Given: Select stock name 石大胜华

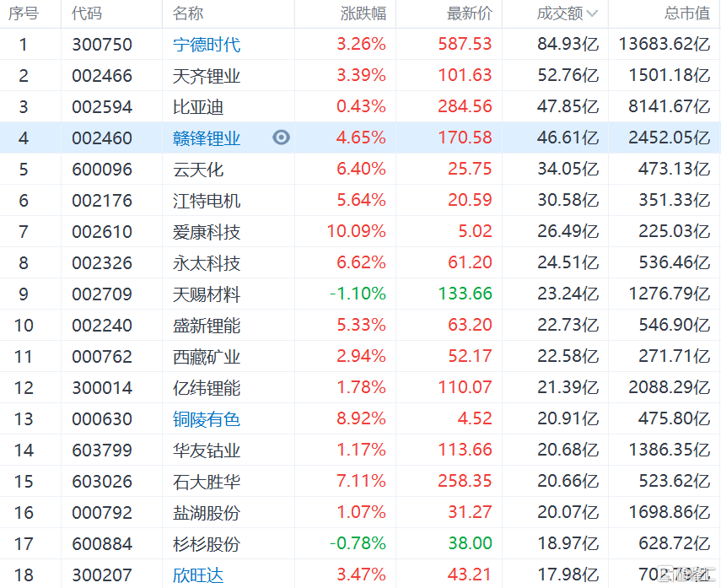Looking at the screenshot, I should pyautogui.click(x=207, y=481).
